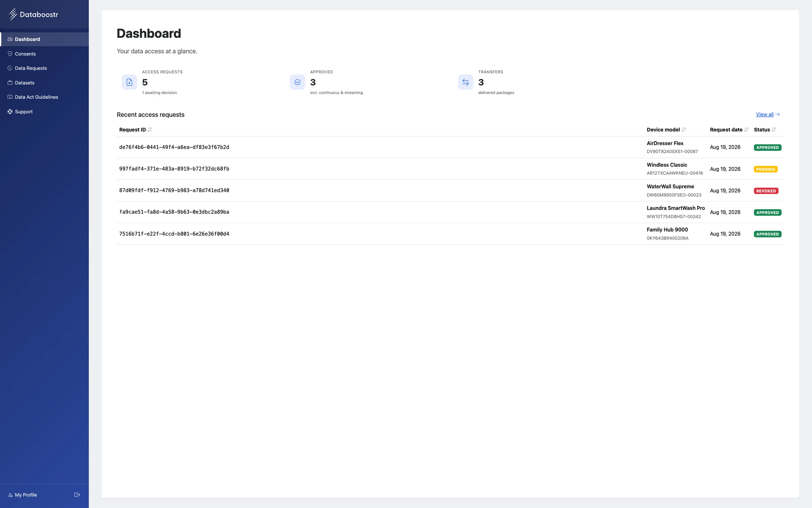Click the PENDING status badge

point(765,169)
